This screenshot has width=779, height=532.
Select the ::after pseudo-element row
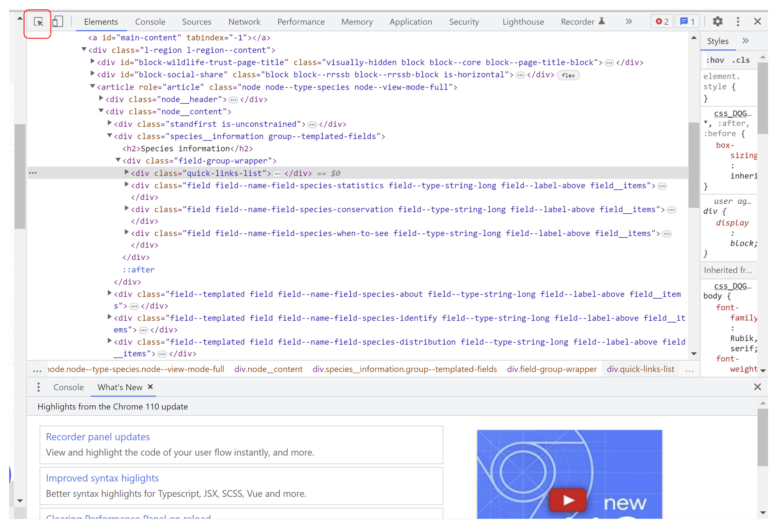tap(138, 270)
